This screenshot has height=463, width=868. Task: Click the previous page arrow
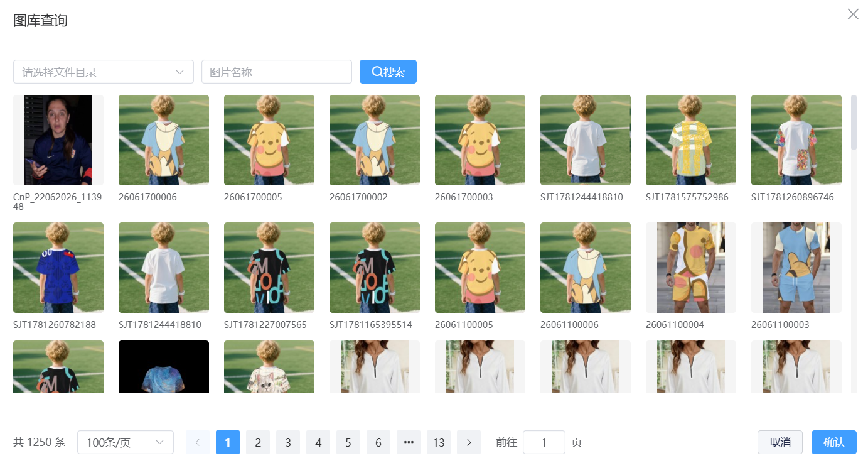click(x=198, y=442)
